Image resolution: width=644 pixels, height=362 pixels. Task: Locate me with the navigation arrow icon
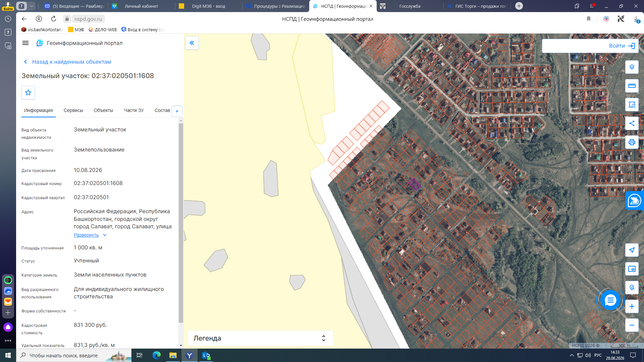tap(632, 250)
